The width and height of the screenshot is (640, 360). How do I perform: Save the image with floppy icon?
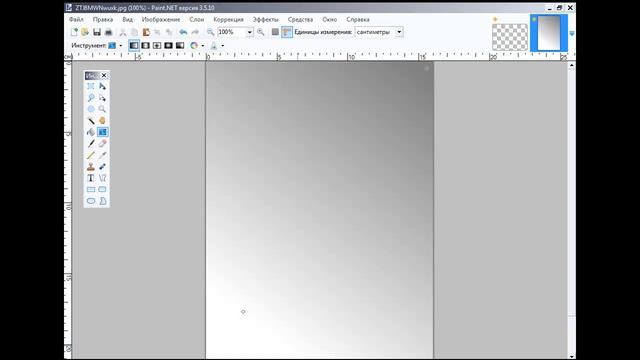tap(97, 32)
